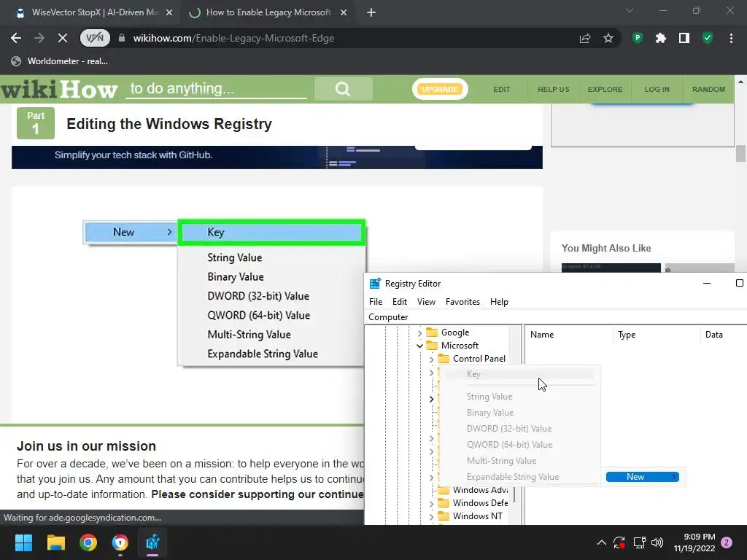
Task: Go back to the previous page in Chrome
Action: (x=16, y=38)
